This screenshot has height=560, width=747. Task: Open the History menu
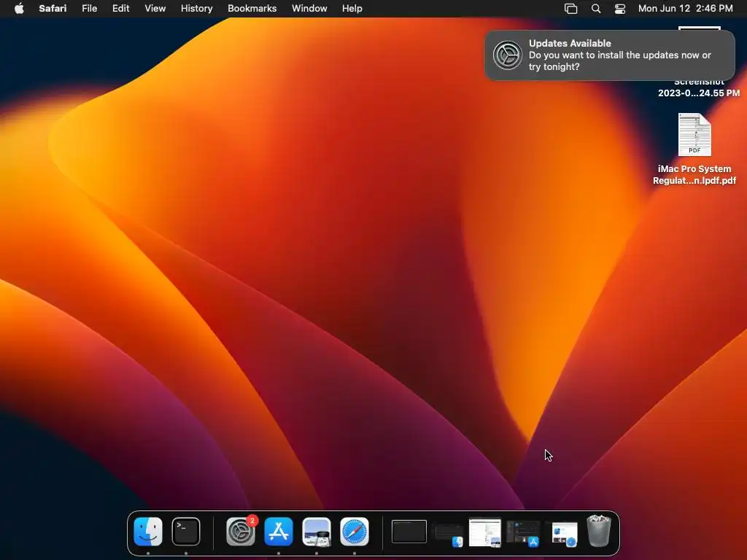(197, 9)
